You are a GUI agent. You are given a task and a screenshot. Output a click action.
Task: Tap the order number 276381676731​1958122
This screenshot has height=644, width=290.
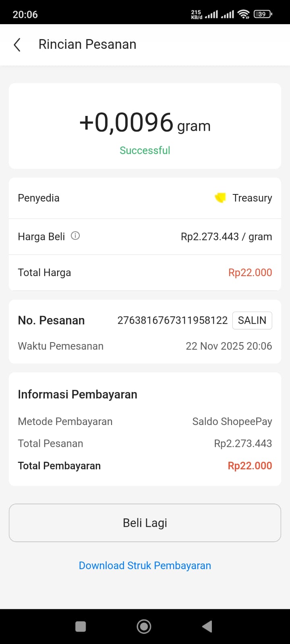[x=172, y=320]
